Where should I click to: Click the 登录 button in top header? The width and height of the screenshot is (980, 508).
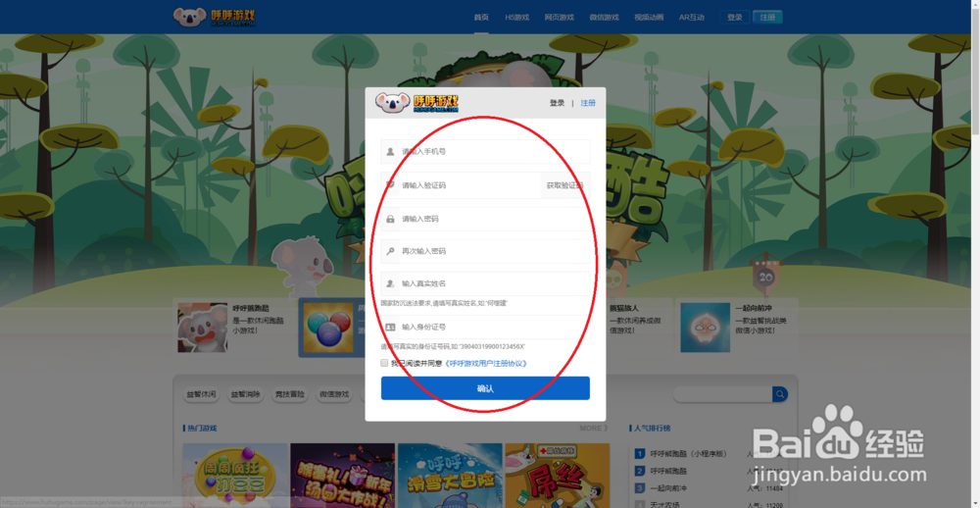click(734, 18)
